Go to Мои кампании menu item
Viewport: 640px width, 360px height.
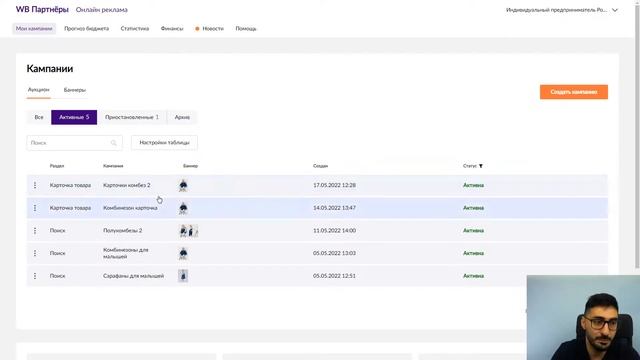point(34,29)
